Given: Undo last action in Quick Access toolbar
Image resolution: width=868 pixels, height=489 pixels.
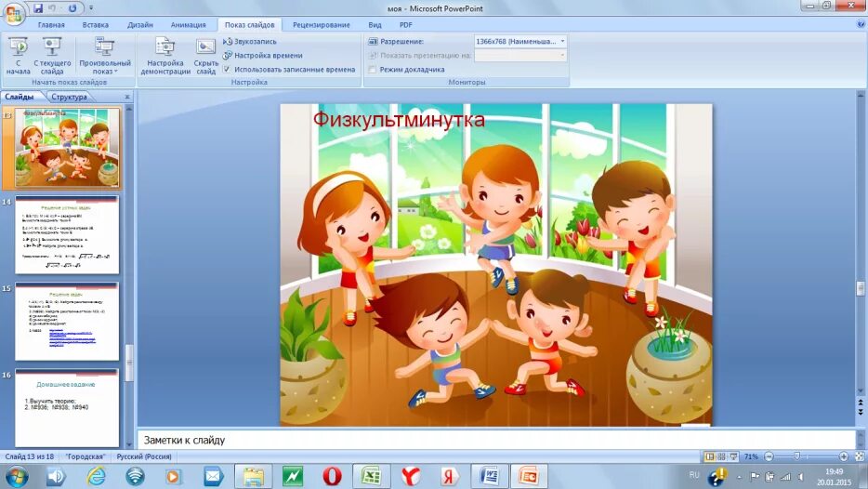Looking at the screenshot, I should 53,8.
